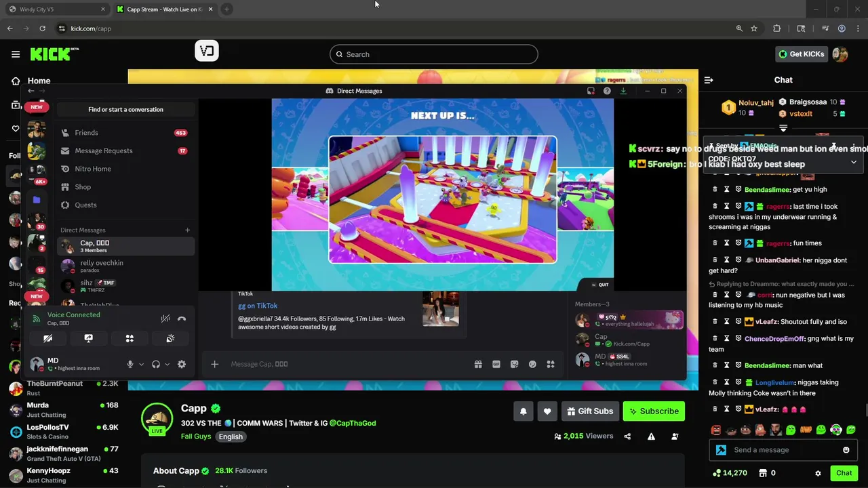Report stream with warning triangle icon

[651, 436]
